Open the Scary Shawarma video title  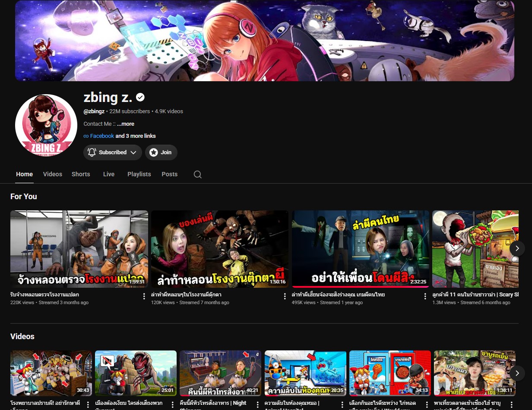coord(475,295)
